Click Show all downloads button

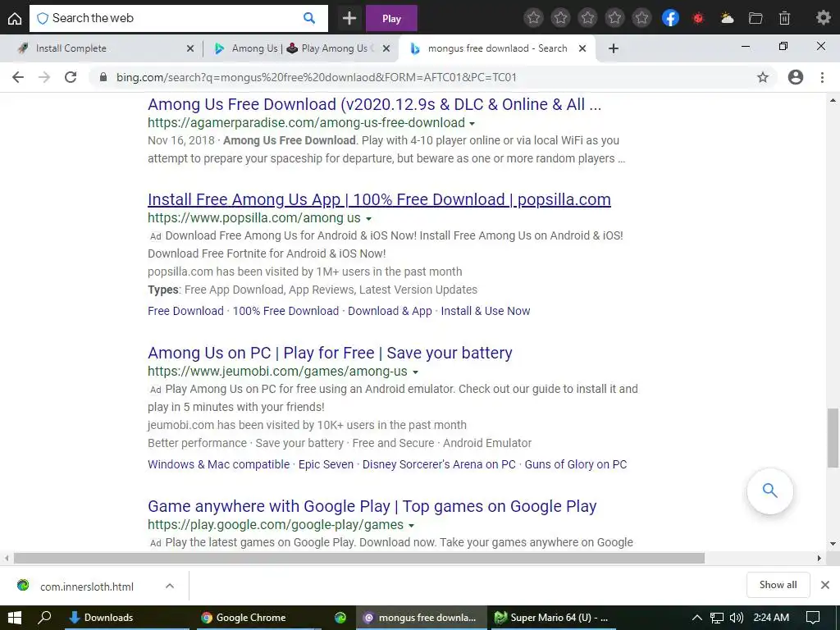(x=778, y=584)
